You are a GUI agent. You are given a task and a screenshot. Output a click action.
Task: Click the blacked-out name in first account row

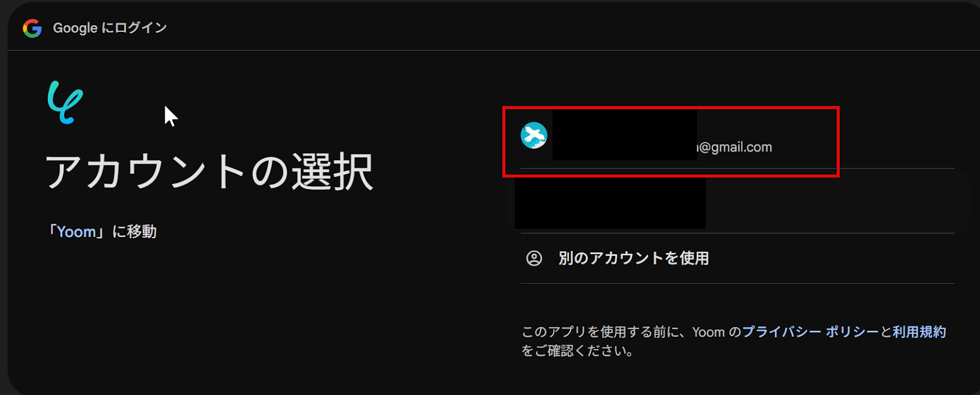[625, 135]
